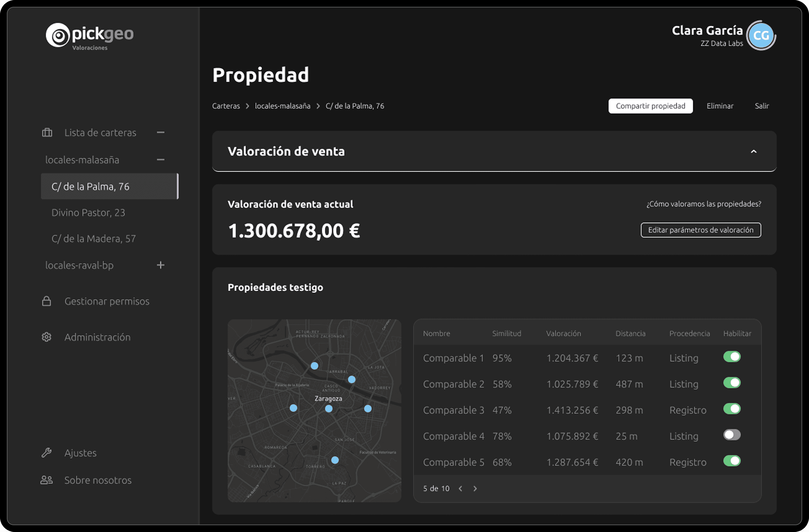Click the gear icon next to Administración
The image size is (809, 532).
tap(47, 337)
